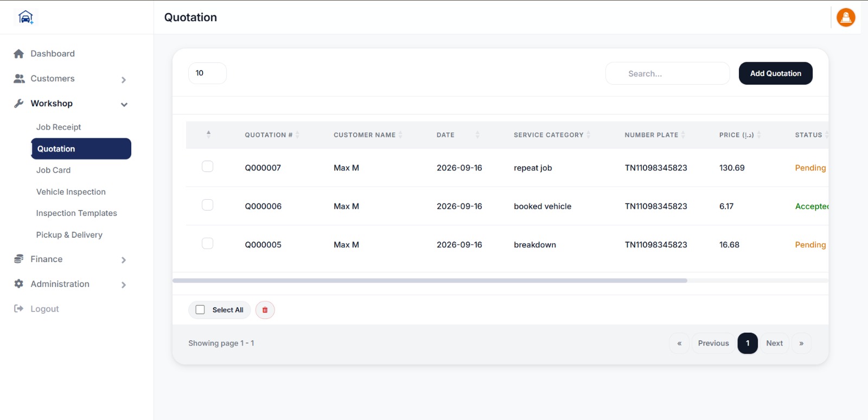Open Job Receipt in sidebar
868x420 pixels.
pos(59,127)
